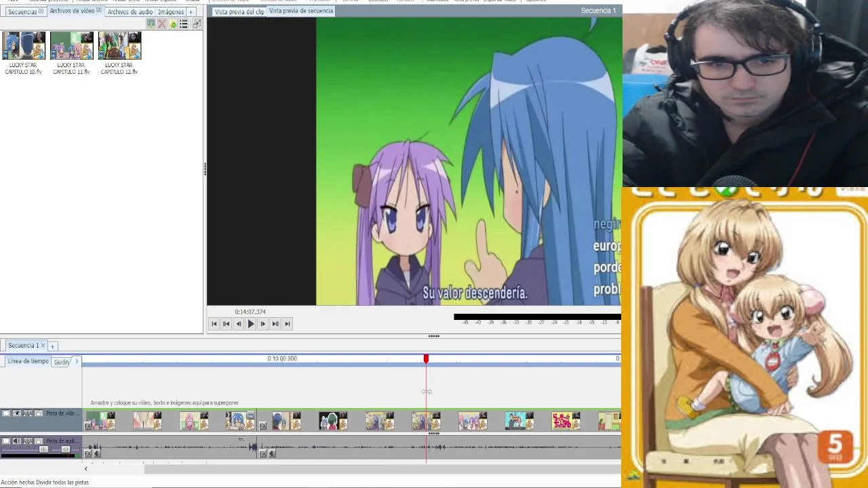Open FX on the first audio clip
Screen dimensions: 868x488
pos(87,453)
